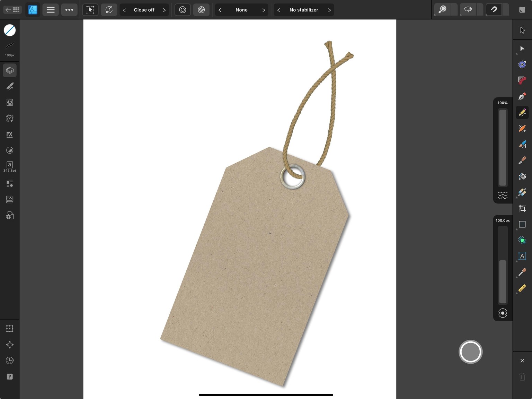Screen dimensions: 532x399
Task: Toggle the concentric-circle stroke option
Action: 183,10
